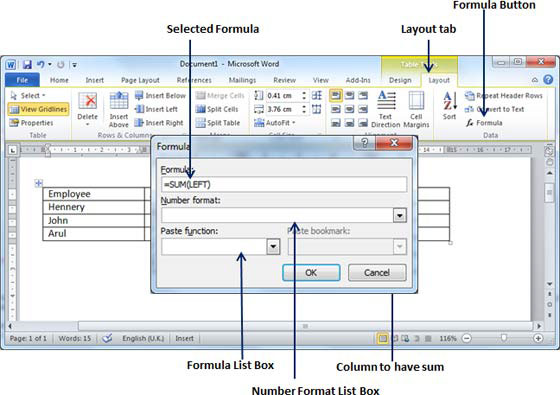Click Insert Left
This screenshot has width=560, height=395.
pos(156,109)
